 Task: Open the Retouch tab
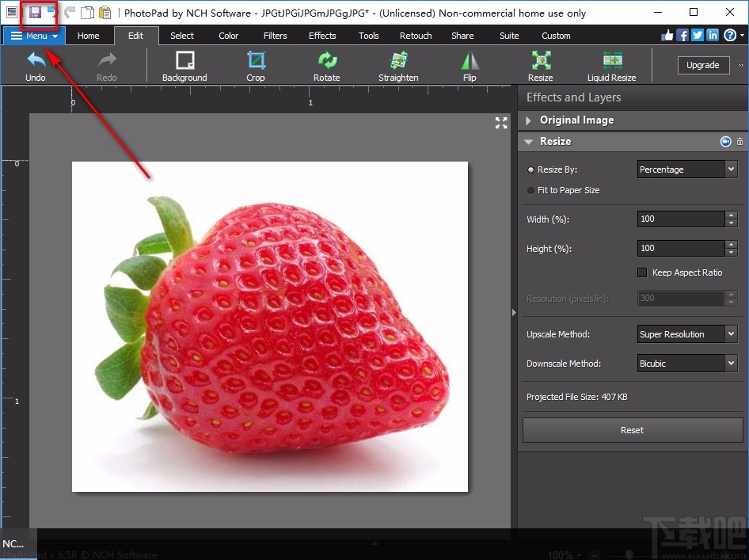click(416, 36)
